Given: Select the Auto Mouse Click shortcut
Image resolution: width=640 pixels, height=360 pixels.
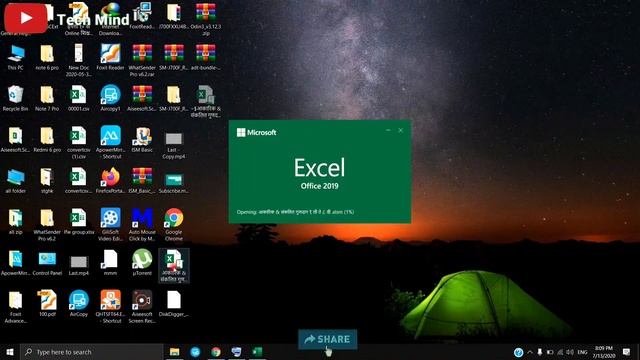Looking at the screenshot, I should (142, 224).
